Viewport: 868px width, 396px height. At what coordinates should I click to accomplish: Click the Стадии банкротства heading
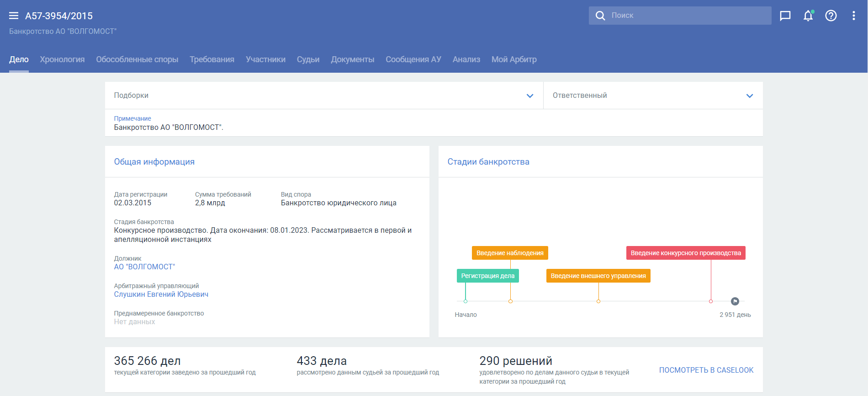(x=488, y=162)
